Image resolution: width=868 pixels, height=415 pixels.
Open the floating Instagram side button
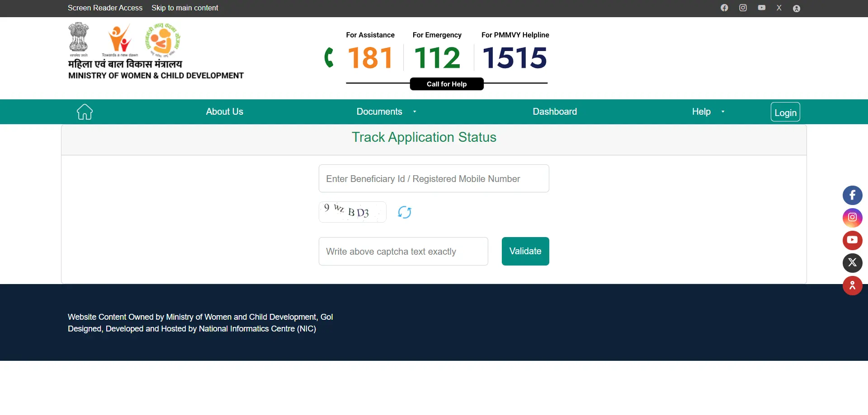click(x=853, y=218)
